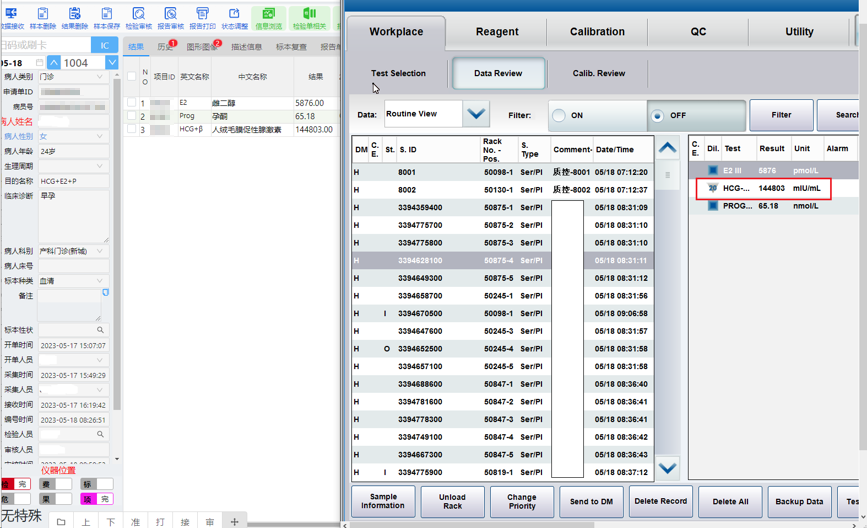Viewport: 867px width, 528px height.
Task: Click the 报告打印 report print icon
Action: point(202,17)
